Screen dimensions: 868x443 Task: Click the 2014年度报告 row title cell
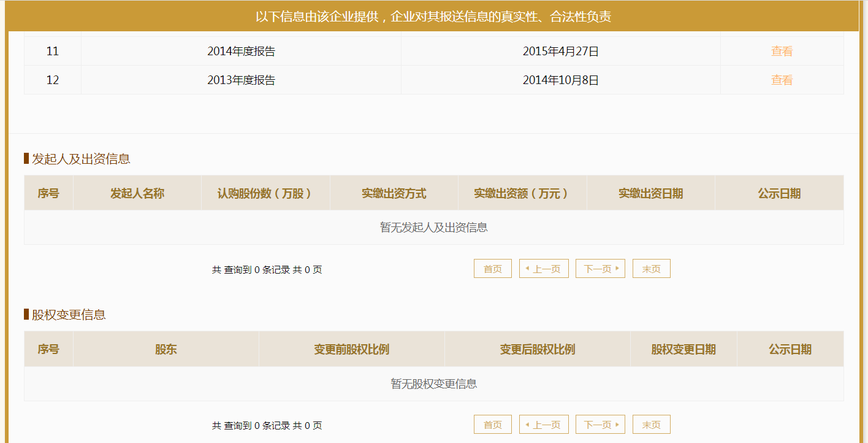pos(241,52)
